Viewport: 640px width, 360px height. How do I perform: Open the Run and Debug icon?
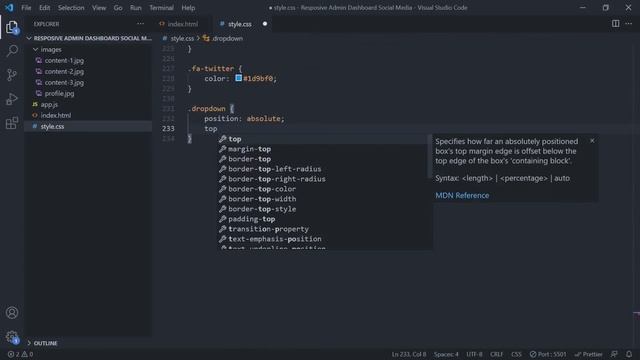tap(12, 99)
